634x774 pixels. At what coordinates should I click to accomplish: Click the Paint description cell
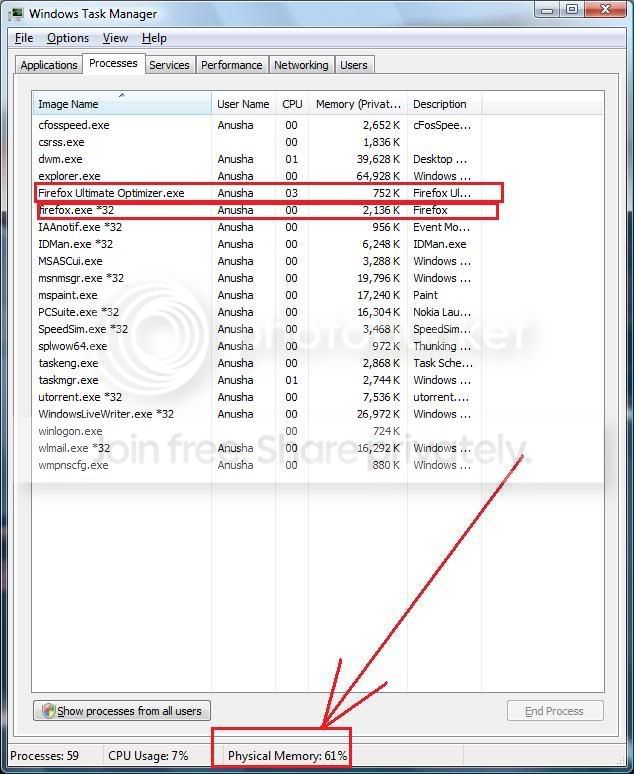[x=426, y=295]
